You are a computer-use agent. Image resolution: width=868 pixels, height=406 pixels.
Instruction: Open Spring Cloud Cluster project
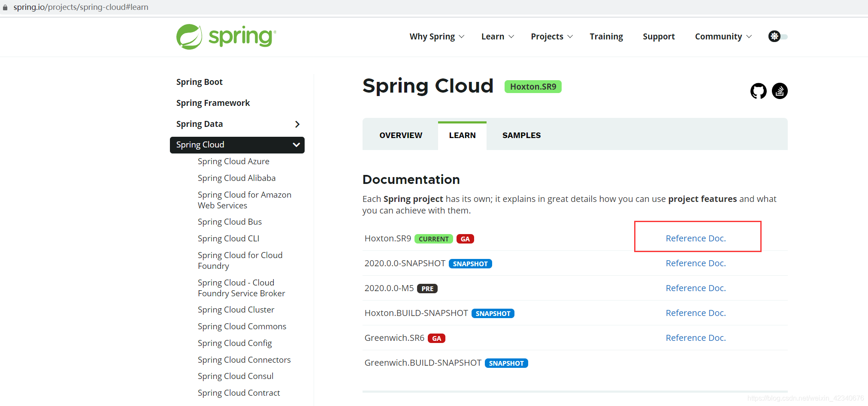(x=236, y=310)
